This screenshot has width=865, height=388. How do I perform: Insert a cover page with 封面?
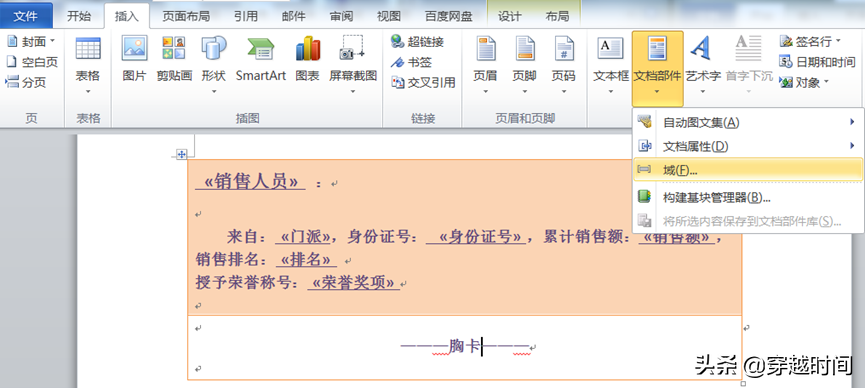[31, 42]
